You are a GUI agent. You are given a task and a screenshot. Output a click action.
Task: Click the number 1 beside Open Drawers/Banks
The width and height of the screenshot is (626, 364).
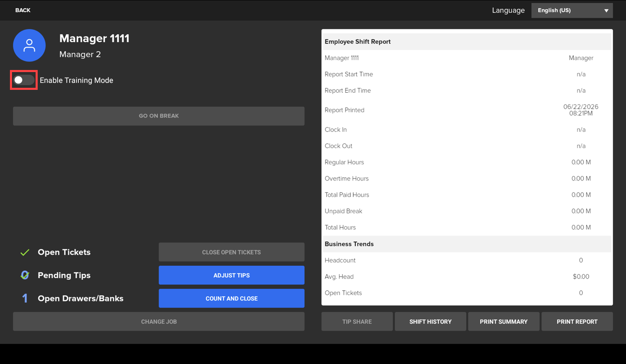pos(25,299)
